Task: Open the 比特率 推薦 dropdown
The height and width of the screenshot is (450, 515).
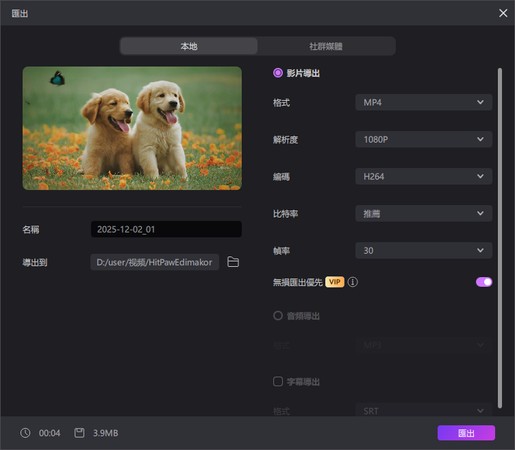Action: tap(424, 213)
